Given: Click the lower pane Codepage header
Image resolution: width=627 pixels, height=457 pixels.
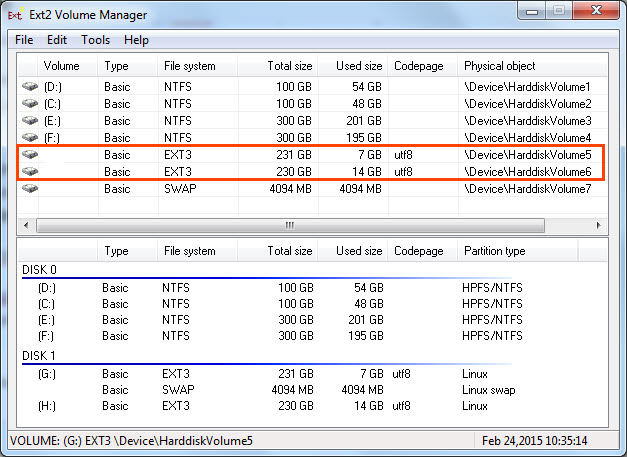Looking at the screenshot, I should pos(423,251).
